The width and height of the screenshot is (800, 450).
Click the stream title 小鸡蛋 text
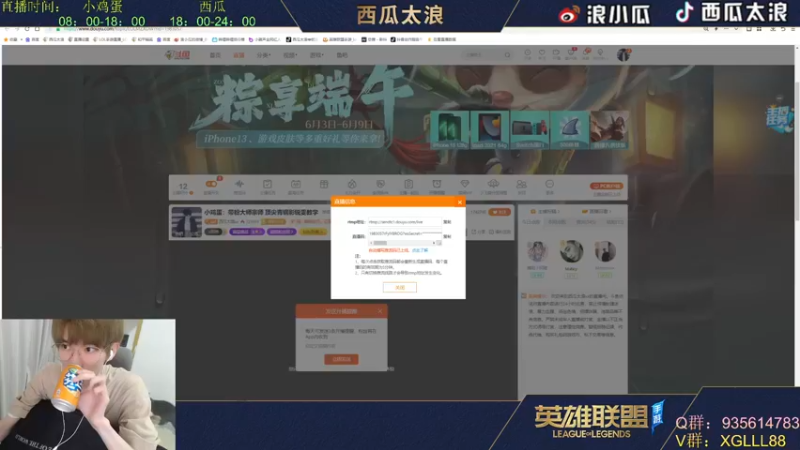[261, 212]
